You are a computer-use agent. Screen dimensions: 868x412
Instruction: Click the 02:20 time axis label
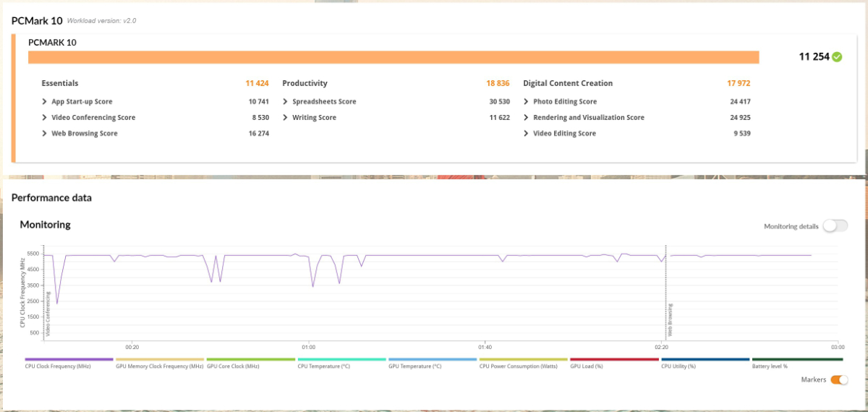pyautogui.click(x=661, y=347)
